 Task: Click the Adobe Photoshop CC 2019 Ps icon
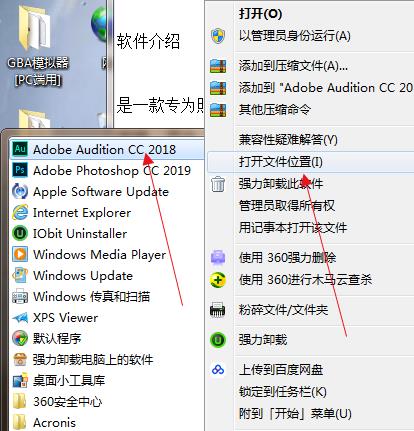(x=20, y=170)
